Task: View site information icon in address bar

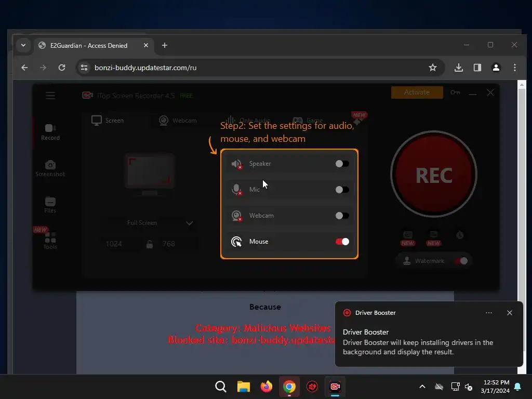Action: [84, 68]
